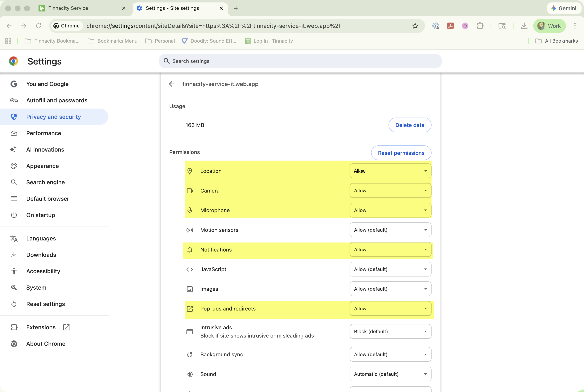
Task: Open the Extensions puzzle icon in toolbar
Action: [x=480, y=26]
